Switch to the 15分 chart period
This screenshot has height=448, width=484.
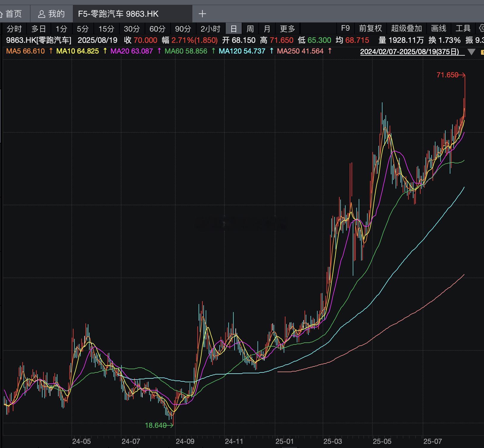coord(106,29)
